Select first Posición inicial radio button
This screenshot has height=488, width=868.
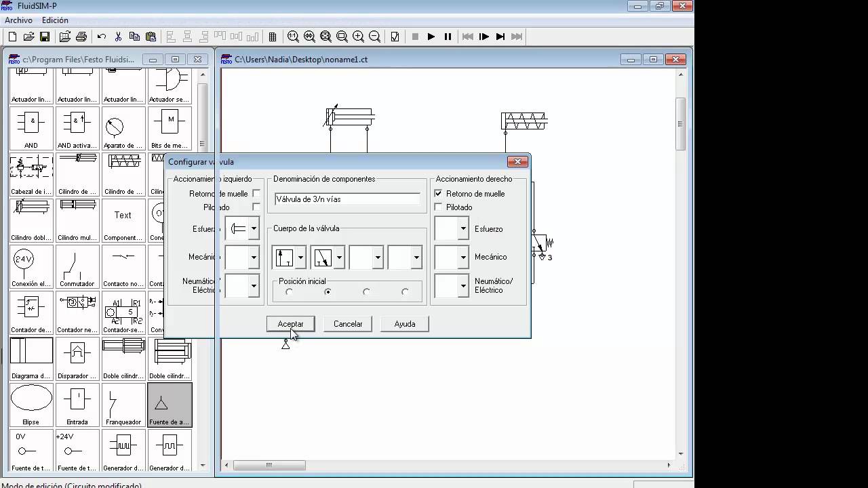(x=290, y=292)
